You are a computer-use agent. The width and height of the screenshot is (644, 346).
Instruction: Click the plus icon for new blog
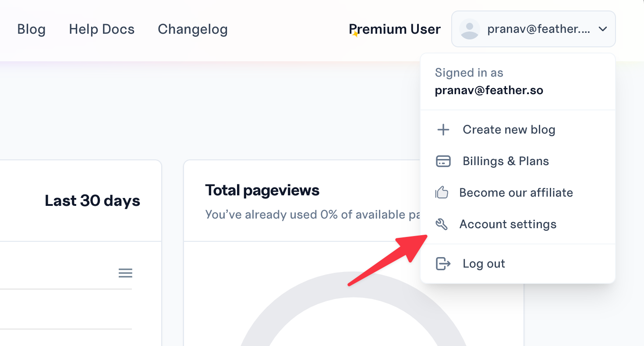click(443, 130)
